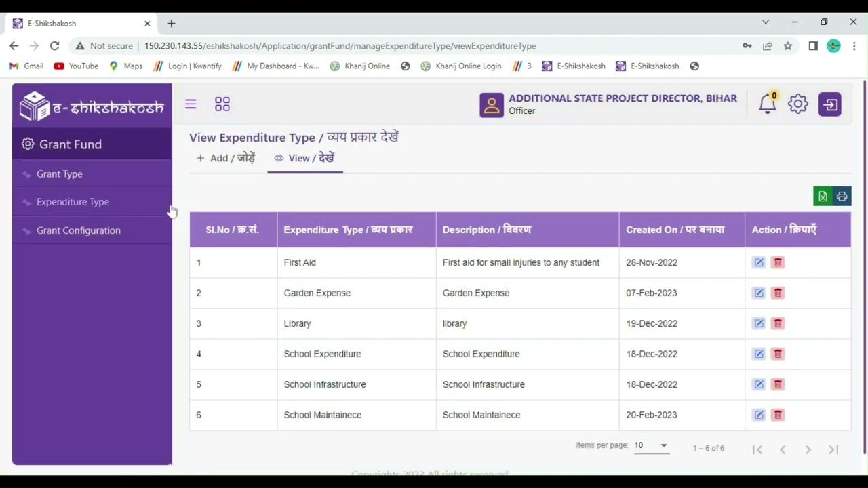This screenshot has height=488, width=868.
Task: Select the View / देखें tab
Action: [304, 158]
